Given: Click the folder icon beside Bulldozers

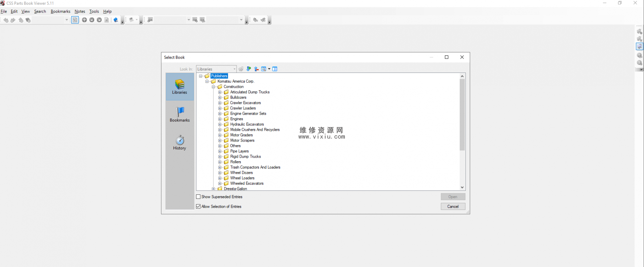Looking at the screenshot, I should [x=226, y=98].
